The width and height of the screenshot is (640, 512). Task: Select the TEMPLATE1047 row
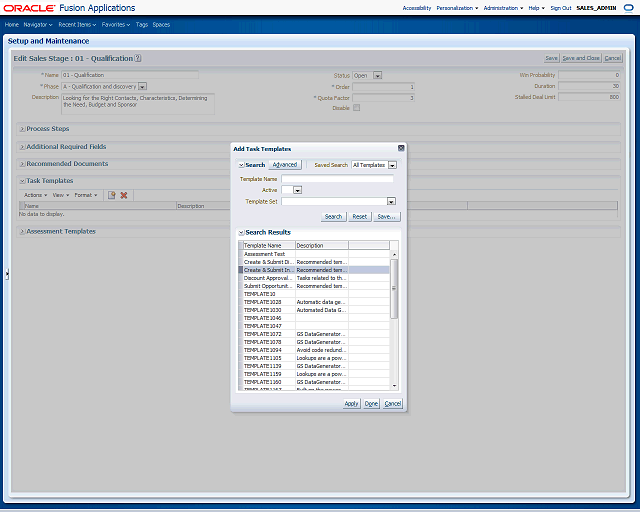314,326
